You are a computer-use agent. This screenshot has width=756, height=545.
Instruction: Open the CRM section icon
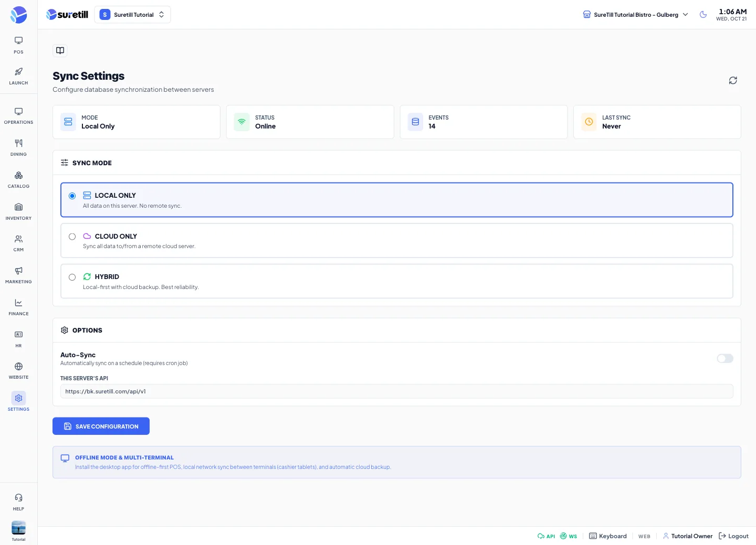pos(18,239)
